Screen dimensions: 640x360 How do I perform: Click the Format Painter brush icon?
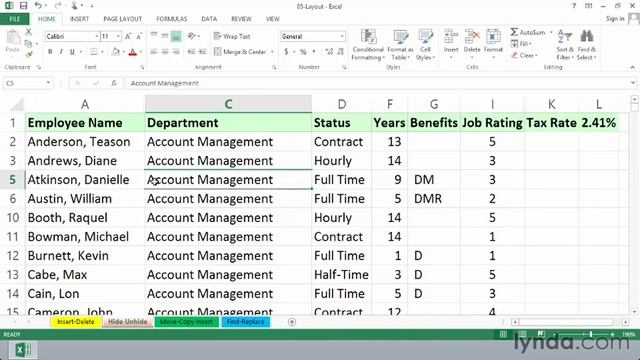coord(29,54)
